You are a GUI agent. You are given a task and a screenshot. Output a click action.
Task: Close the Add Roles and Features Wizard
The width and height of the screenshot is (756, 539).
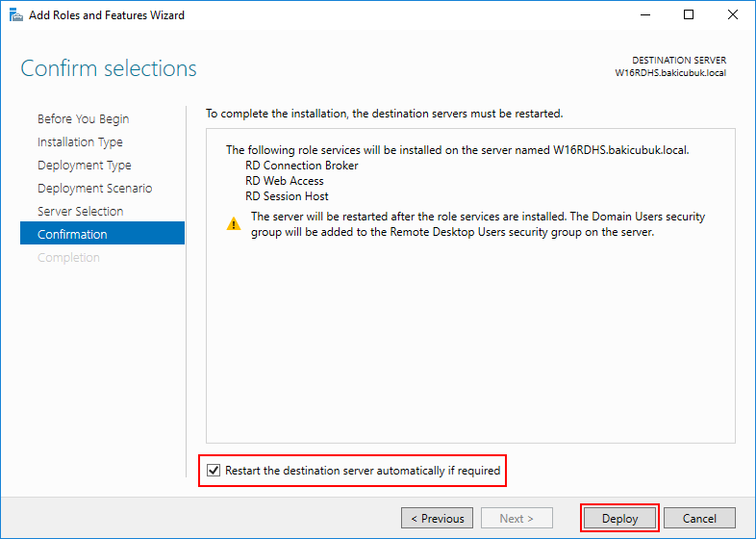tap(733, 15)
